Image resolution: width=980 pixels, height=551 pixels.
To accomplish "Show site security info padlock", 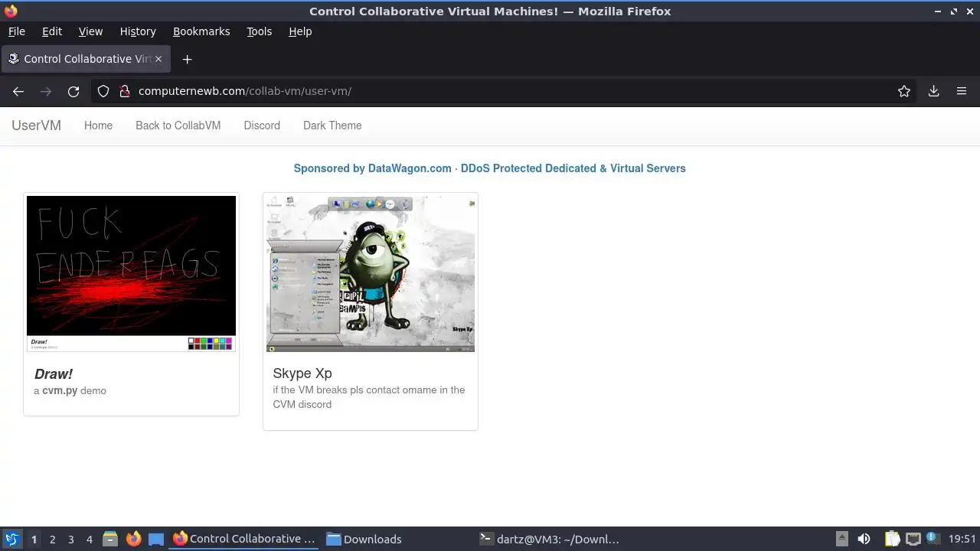I will [125, 91].
